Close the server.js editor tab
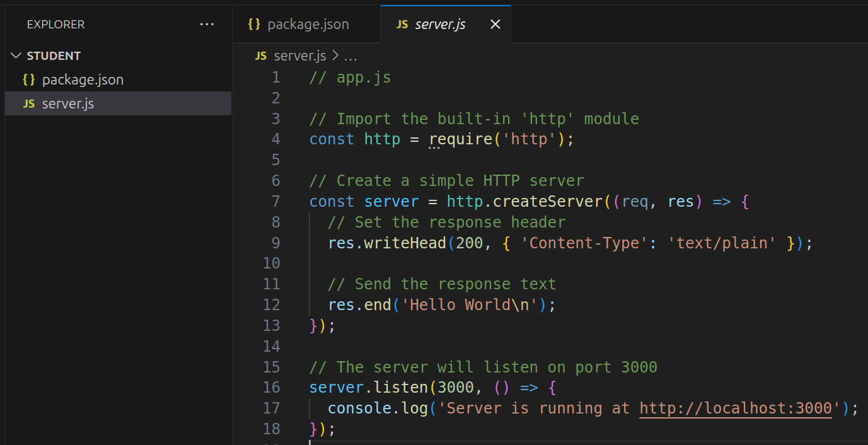 pos(495,25)
